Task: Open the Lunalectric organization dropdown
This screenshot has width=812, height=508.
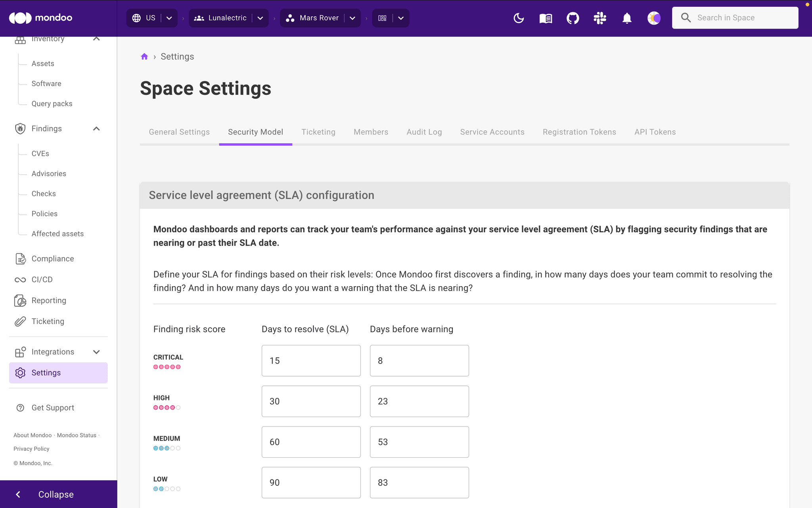Action: (x=260, y=18)
